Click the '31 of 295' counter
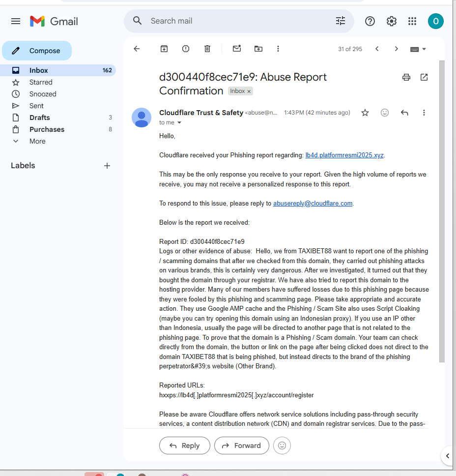The height and width of the screenshot is (476, 456). [x=350, y=49]
